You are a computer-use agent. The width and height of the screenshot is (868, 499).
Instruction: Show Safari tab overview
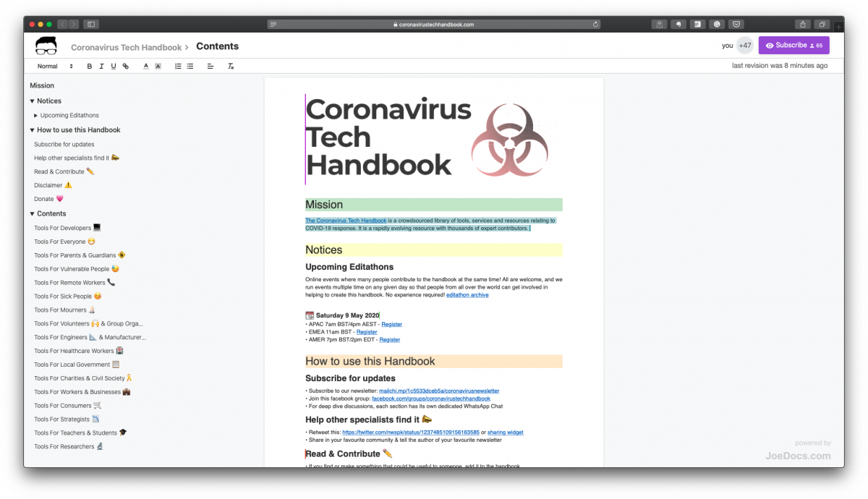(822, 24)
